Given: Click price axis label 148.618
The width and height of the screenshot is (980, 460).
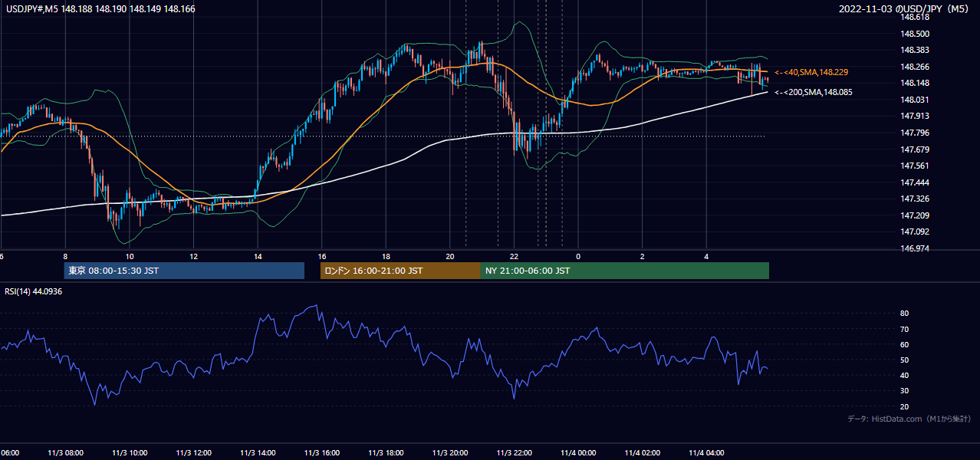Looking at the screenshot, I should 916,17.
